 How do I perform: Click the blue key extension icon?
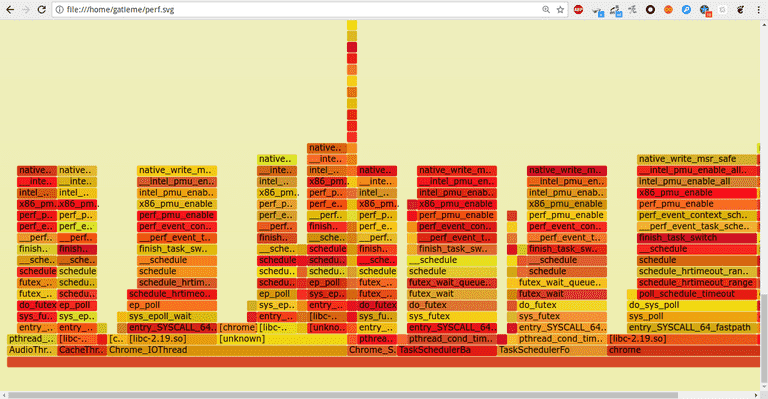(x=686, y=9)
